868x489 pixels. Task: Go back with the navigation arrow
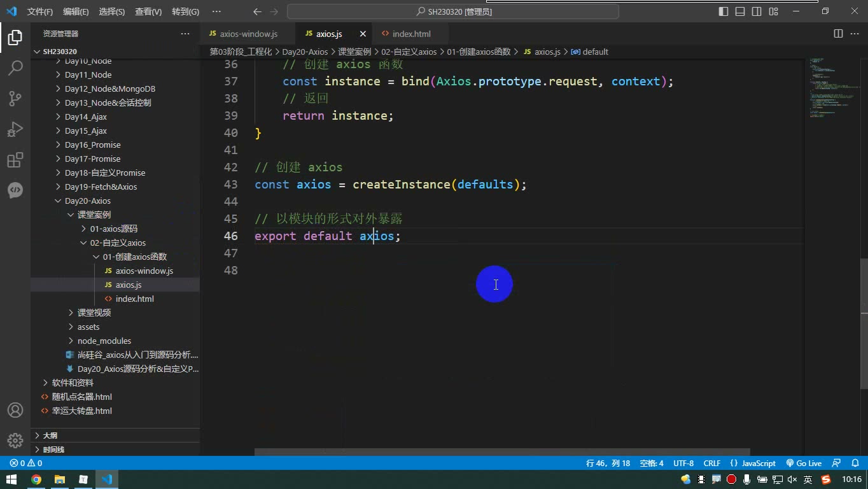(257, 11)
